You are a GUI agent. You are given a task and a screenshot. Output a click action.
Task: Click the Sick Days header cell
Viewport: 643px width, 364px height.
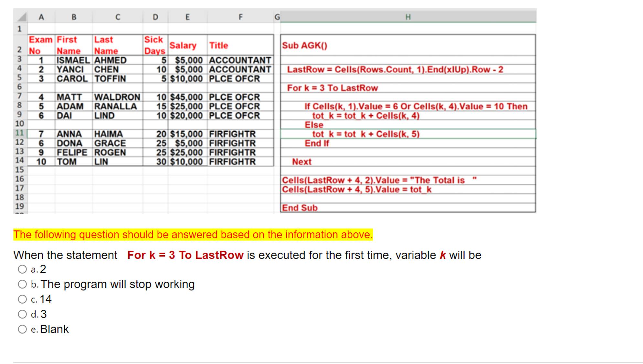click(x=155, y=45)
